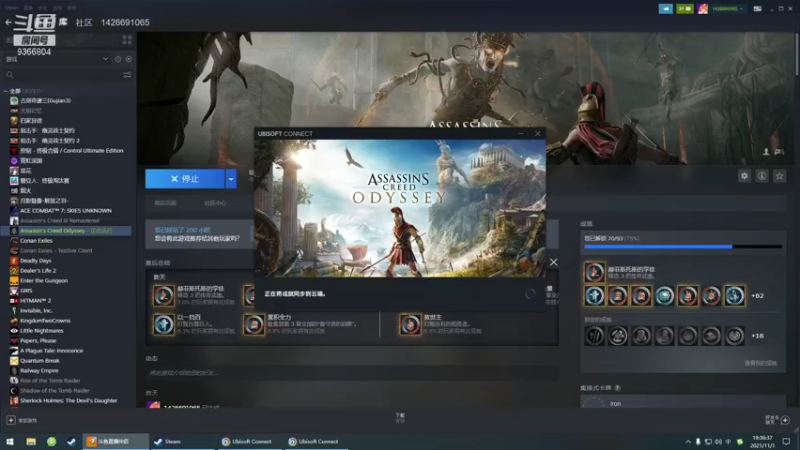Screen dimensions: 800x450
Task: Dismiss post-game summary with X
Action: tap(554, 262)
